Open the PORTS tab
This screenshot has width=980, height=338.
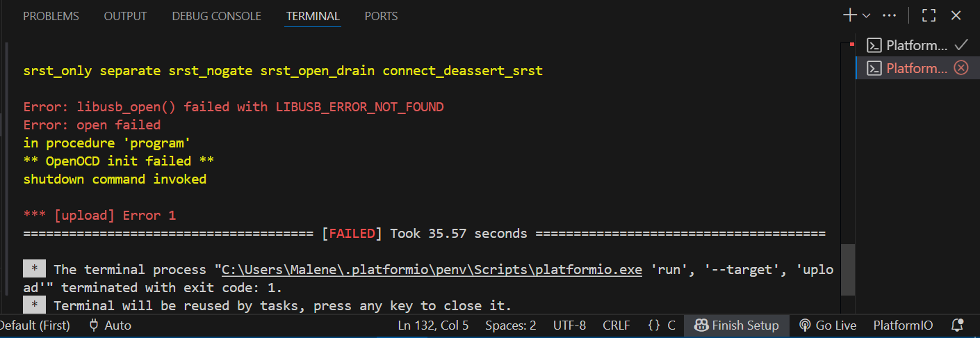coord(381,16)
